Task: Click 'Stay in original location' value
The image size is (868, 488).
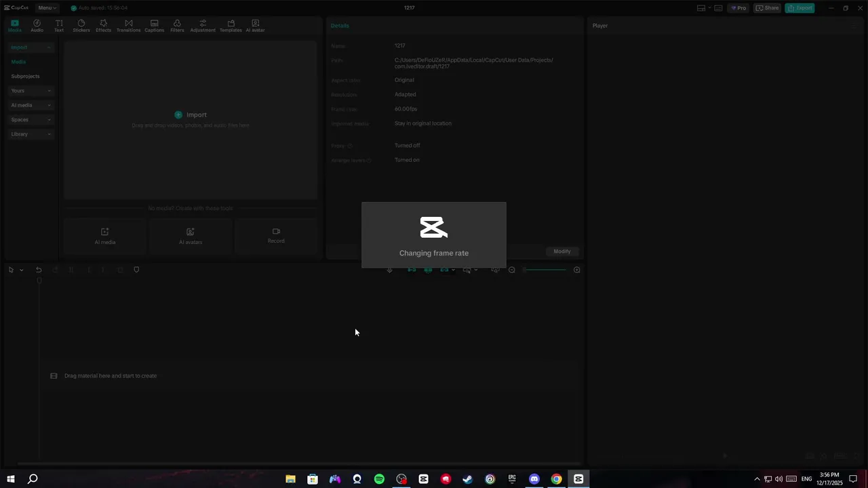Action: 423,123
